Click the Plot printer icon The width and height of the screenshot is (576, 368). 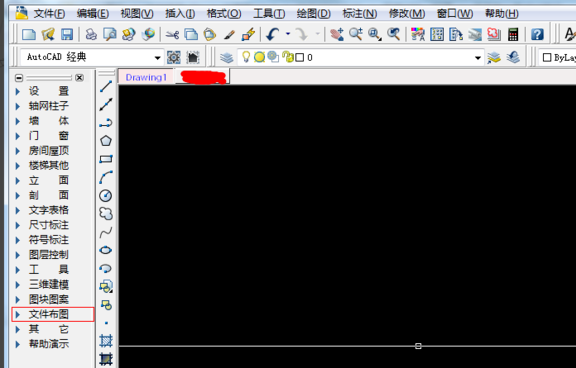tap(91, 35)
